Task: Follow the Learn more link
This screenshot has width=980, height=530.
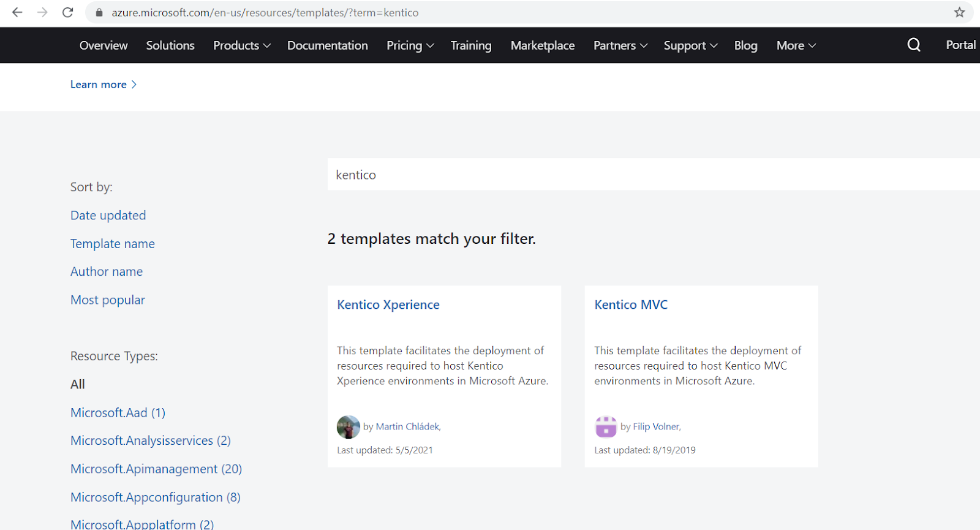Action: [x=104, y=85]
